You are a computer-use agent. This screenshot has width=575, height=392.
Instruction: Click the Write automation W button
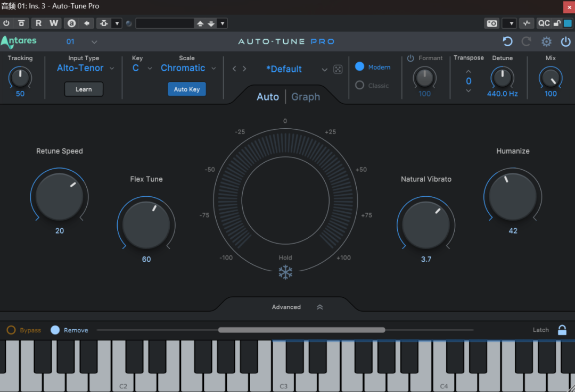pyautogui.click(x=54, y=23)
